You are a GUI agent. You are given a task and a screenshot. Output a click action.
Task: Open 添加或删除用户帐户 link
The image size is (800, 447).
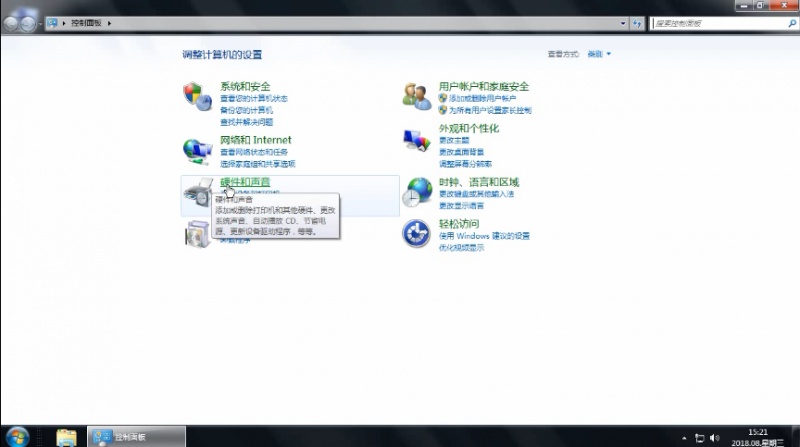click(x=482, y=98)
